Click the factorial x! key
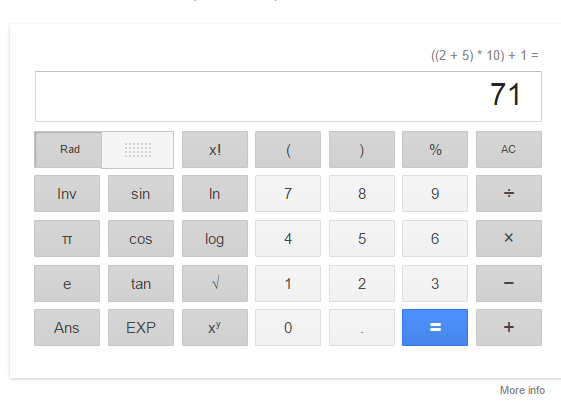The image size is (561, 401). 215,150
